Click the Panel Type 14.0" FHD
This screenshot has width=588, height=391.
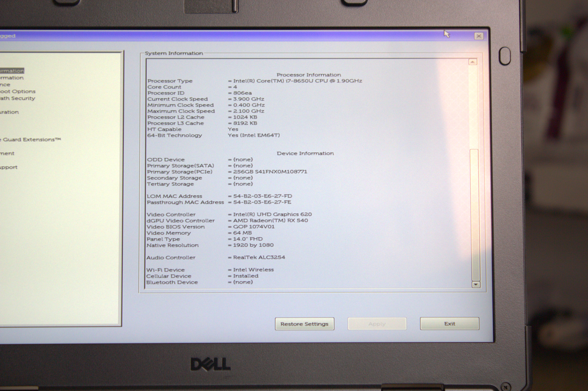click(x=248, y=239)
